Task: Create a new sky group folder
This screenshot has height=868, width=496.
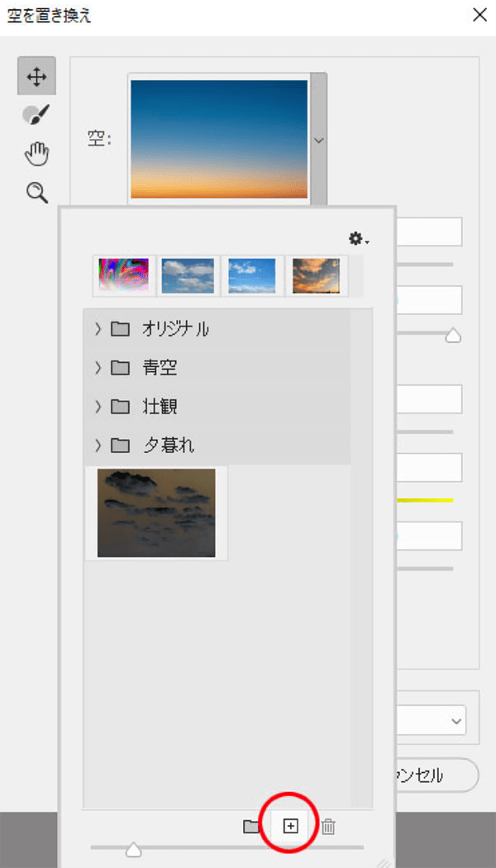Action: 251,827
